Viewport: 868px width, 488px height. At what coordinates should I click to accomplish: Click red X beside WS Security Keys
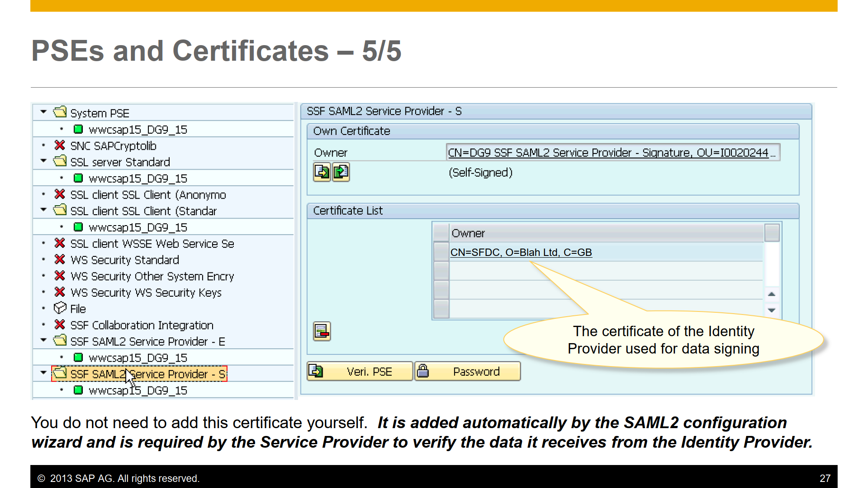pos(60,291)
